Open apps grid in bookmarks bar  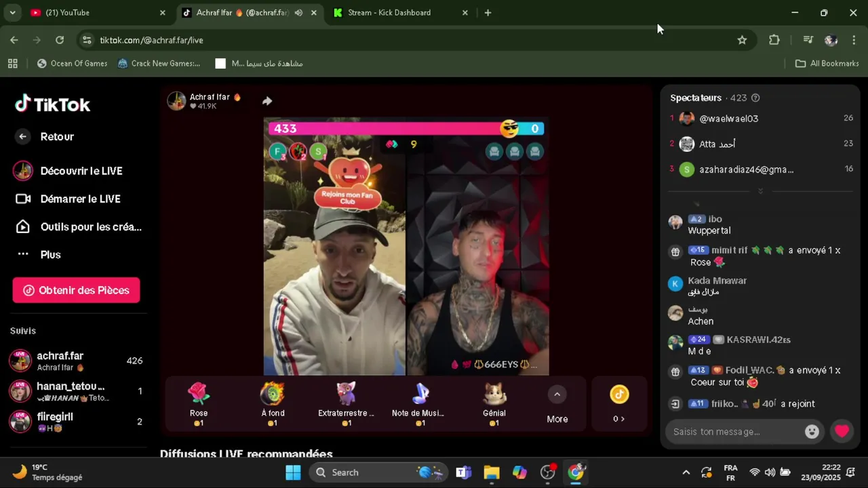pos(12,63)
